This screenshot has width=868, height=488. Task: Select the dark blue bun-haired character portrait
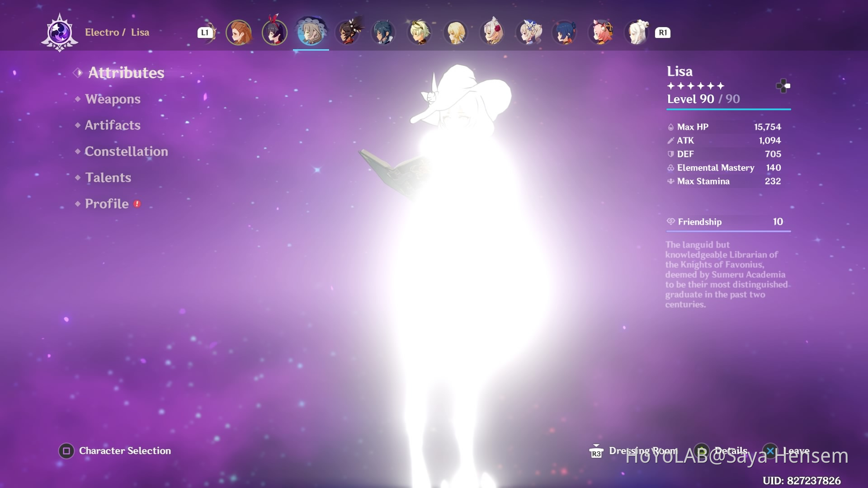click(x=565, y=33)
